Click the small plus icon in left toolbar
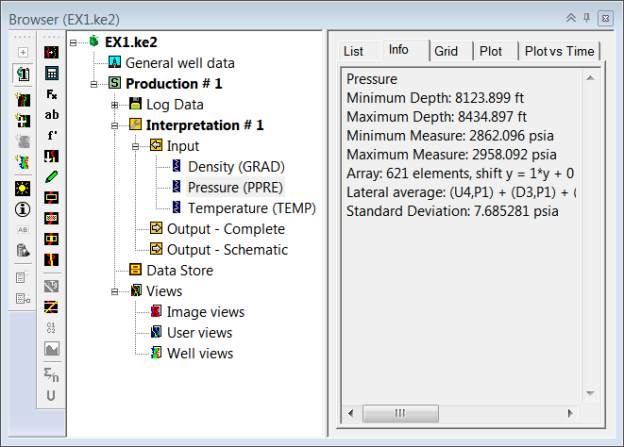The width and height of the screenshot is (624, 447). 23,52
